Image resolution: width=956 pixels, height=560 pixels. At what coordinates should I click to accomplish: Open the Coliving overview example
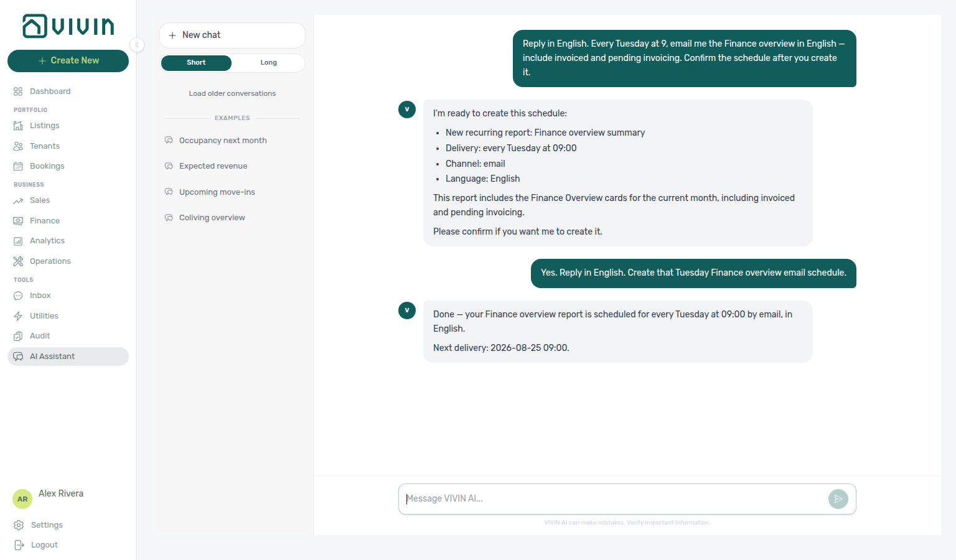pyautogui.click(x=232, y=218)
